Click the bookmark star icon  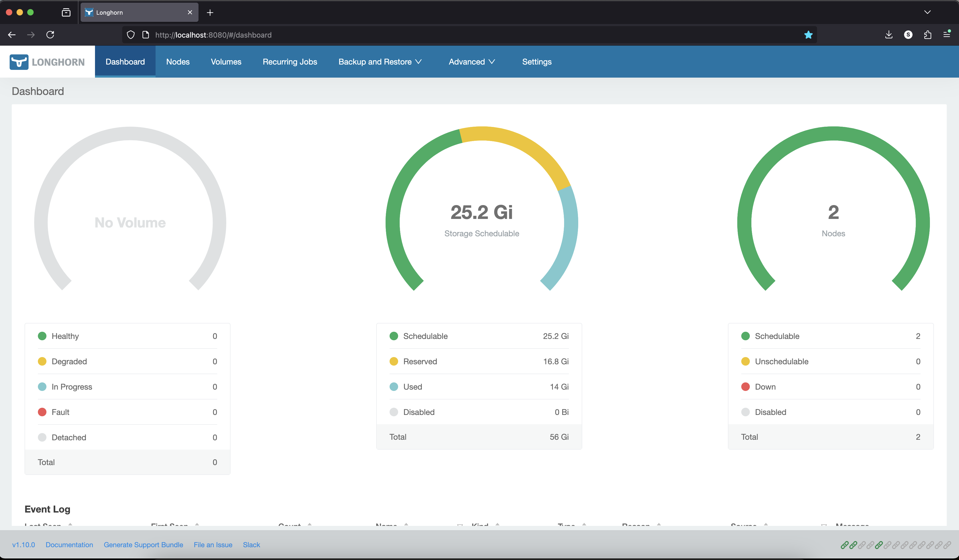[x=808, y=35]
